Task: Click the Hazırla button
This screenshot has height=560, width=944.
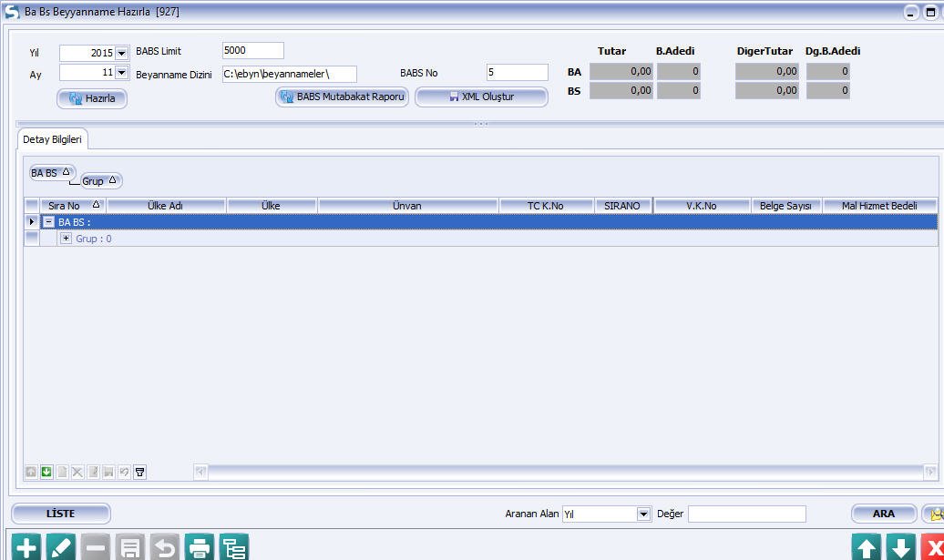Action: pos(92,98)
